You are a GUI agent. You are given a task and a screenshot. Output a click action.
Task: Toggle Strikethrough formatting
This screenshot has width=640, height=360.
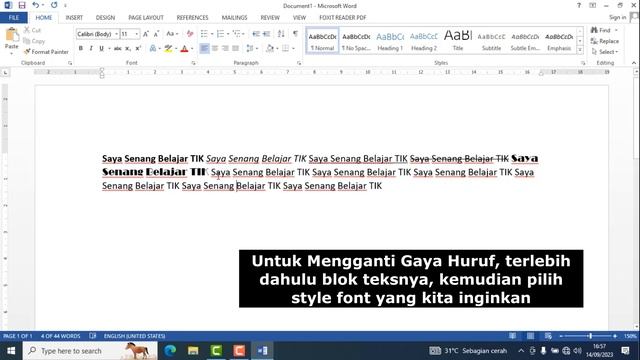pos(118,48)
